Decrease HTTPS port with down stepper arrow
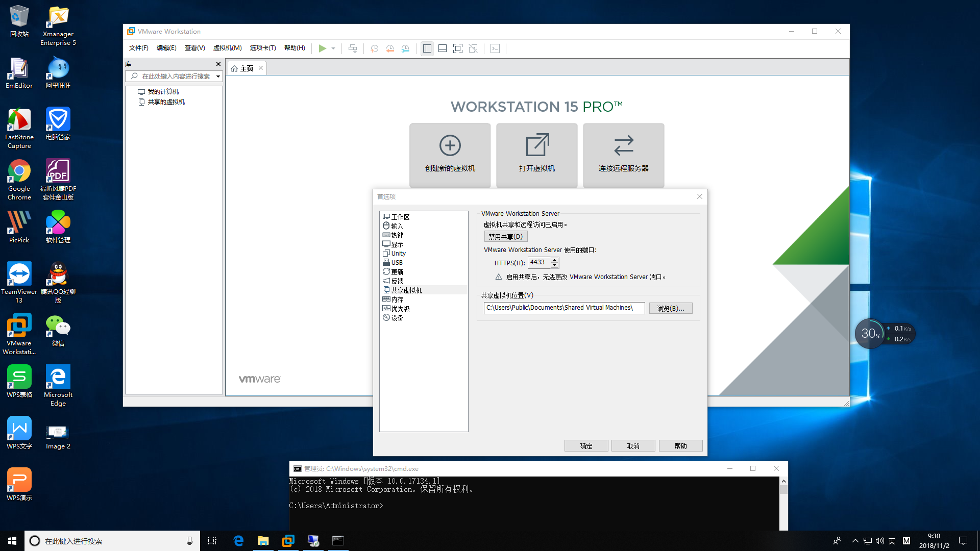This screenshot has width=980, height=551. 554,265
